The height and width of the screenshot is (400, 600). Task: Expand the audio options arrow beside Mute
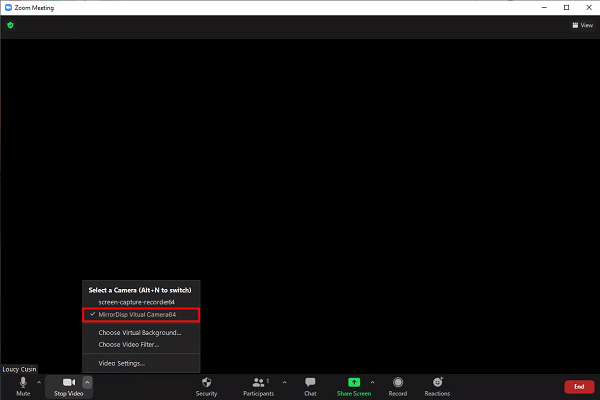coord(39,382)
